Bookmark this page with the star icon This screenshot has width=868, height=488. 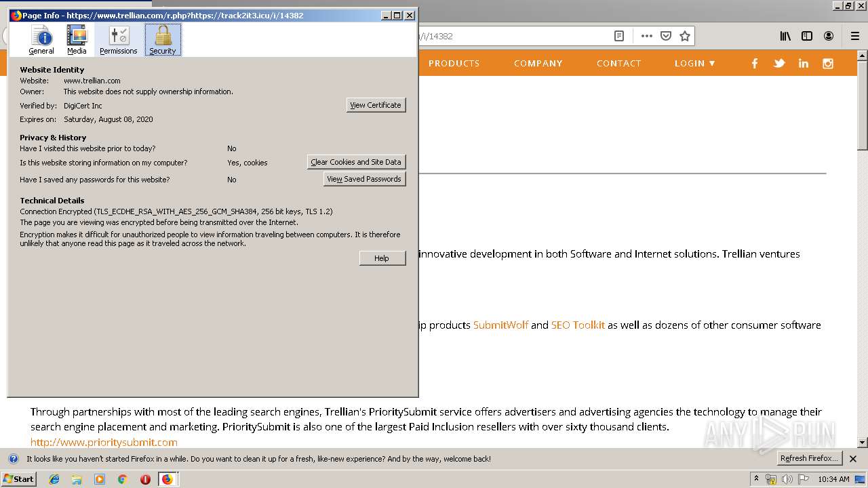tap(685, 36)
